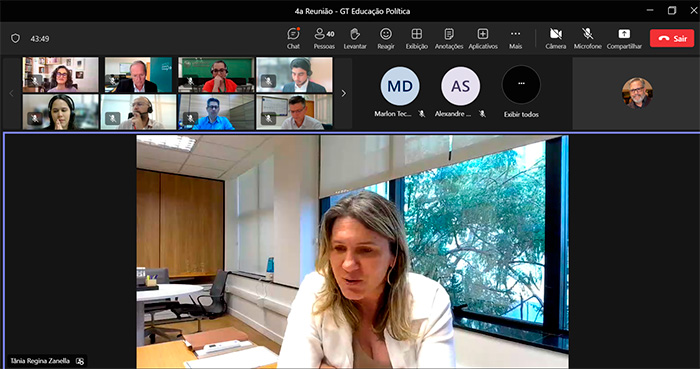Select video thumbnail of man in red shirt
This screenshot has height=369, width=700.
point(216,75)
